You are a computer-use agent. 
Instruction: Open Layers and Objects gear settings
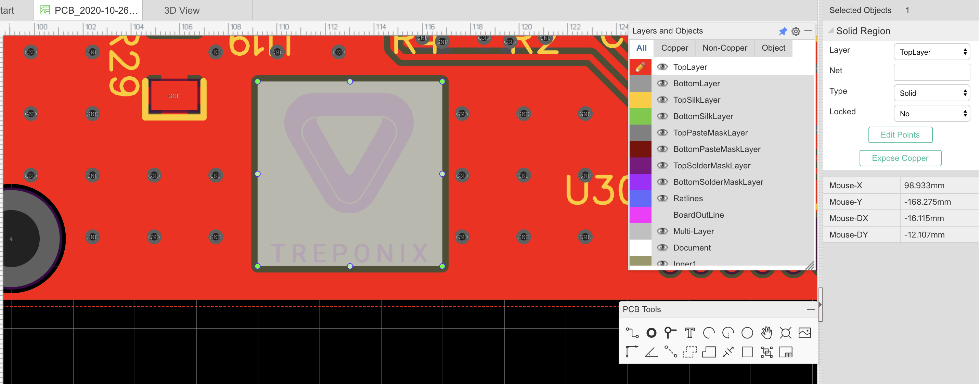(x=796, y=31)
